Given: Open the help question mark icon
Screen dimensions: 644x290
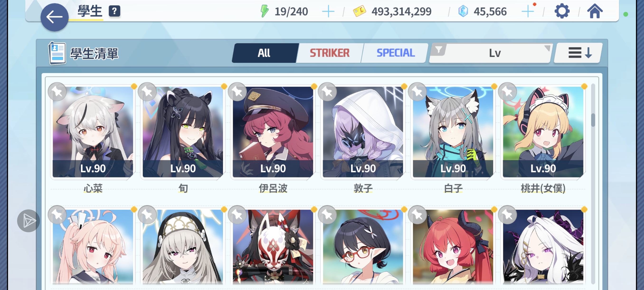Looking at the screenshot, I should (x=114, y=11).
